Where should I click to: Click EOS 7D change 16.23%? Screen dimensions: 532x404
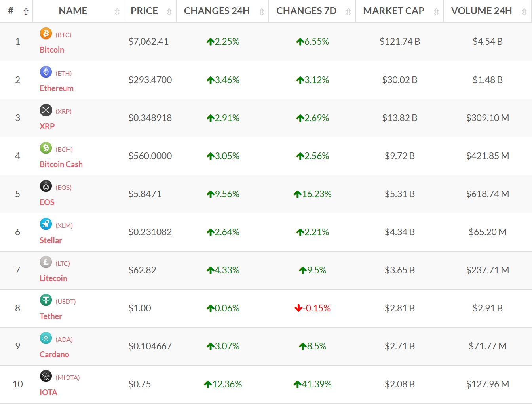[312, 194]
